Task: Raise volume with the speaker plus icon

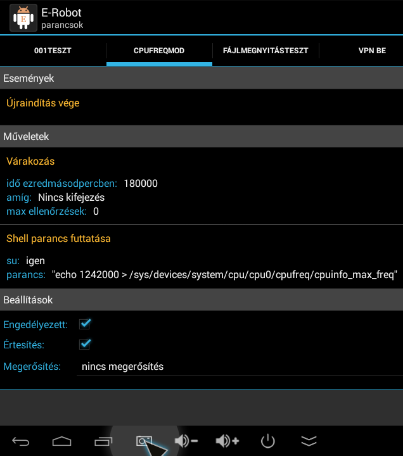Action: tap(227, 441)
